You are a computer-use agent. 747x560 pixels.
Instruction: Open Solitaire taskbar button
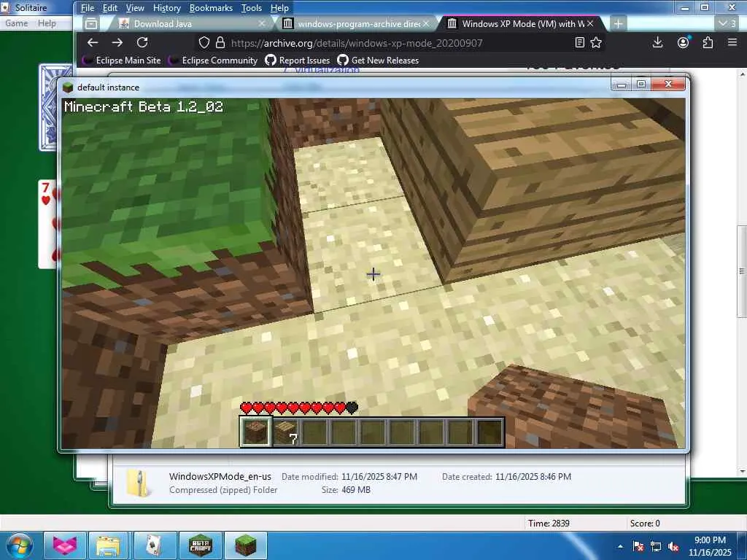click(x=155, y=545)
